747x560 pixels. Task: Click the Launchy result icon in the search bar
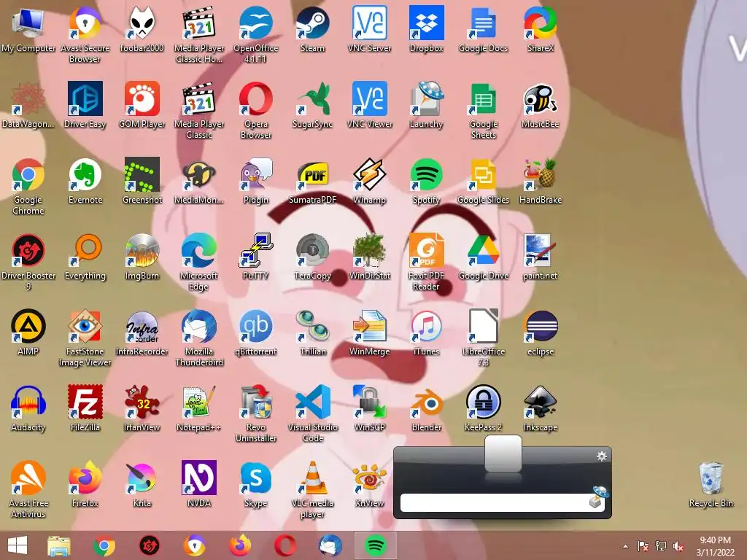(598, 497)
